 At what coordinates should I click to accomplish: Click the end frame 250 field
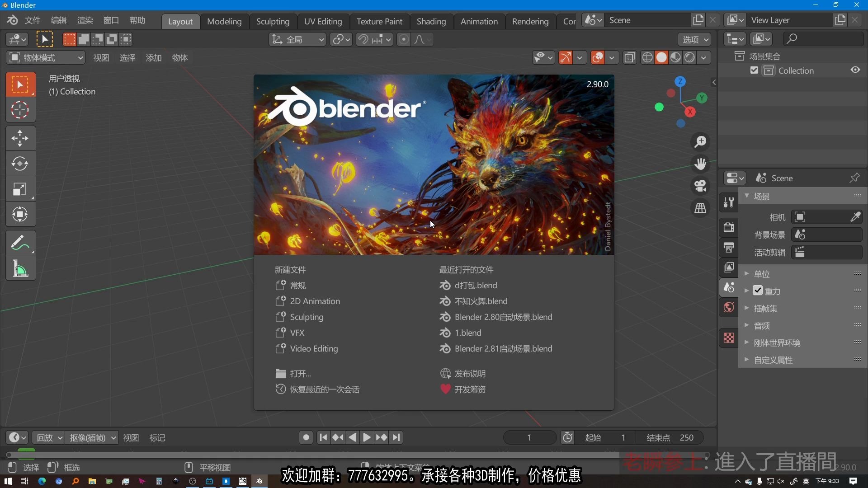(670, 437)
